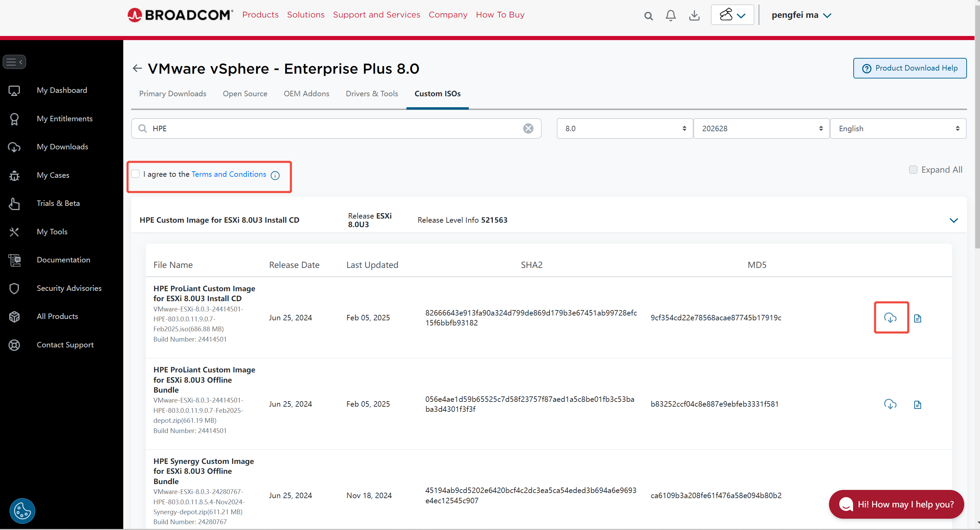This screenshot has width=980, height=530.
Task: Click the Contact Support lifebuoy icon
Action: coord(14,345)
